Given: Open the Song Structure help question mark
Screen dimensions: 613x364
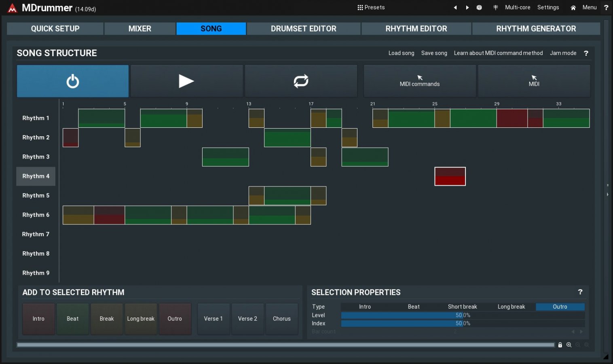Looking at the screenshot, I should [586, 53].
